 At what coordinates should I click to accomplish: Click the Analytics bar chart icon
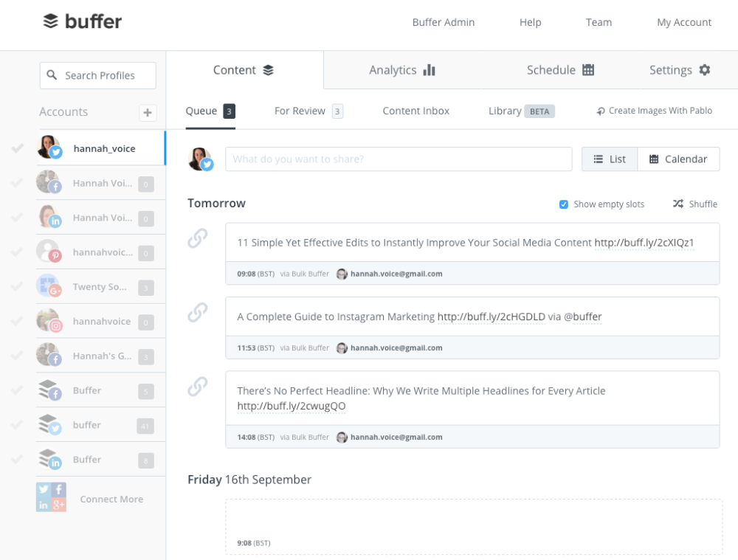430,70
